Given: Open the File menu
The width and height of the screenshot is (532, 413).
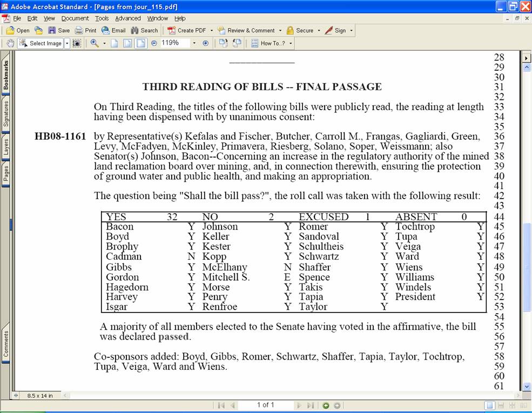Looking at the screenshot, I should tap(17, 18).
